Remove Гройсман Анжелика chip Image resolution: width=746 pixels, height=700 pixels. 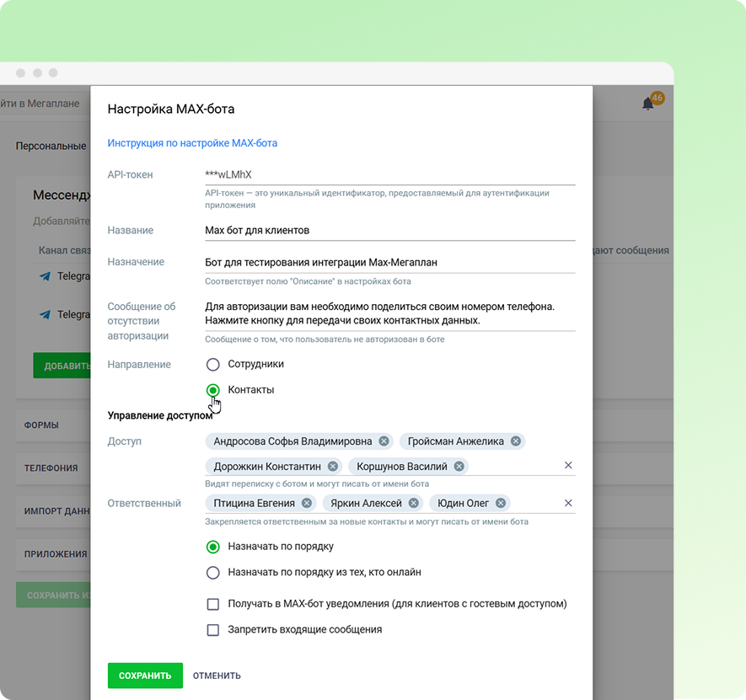click(x=515, y=441)
